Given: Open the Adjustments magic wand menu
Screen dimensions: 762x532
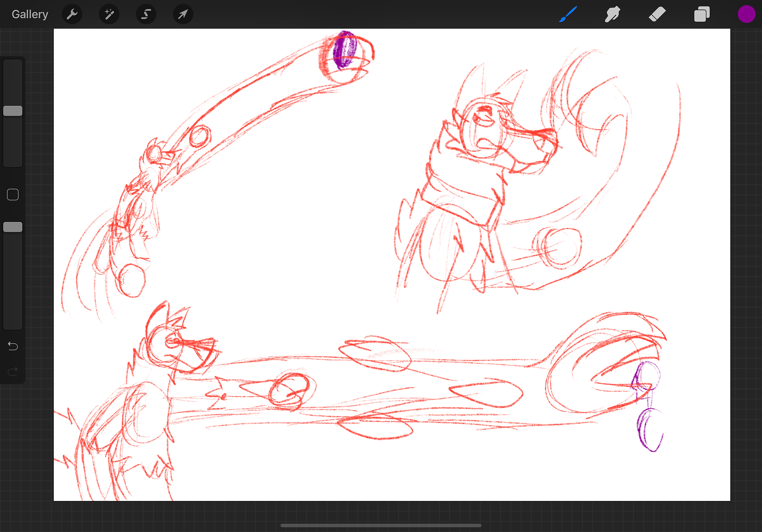Looking at the screenshot, I should pyautogui.click(x=109, y=14).
